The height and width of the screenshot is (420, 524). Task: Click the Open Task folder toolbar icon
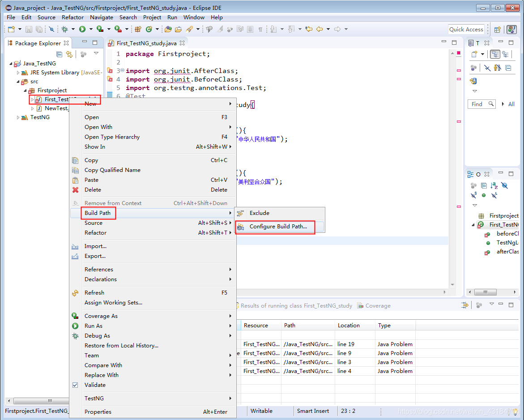(x=179, y=30)
